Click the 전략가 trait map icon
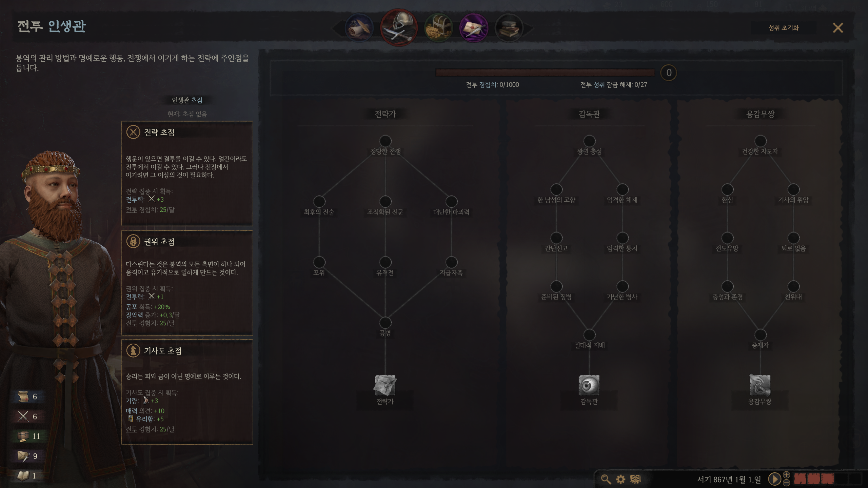This screenshot has width=868, height=488. point(385,385)
